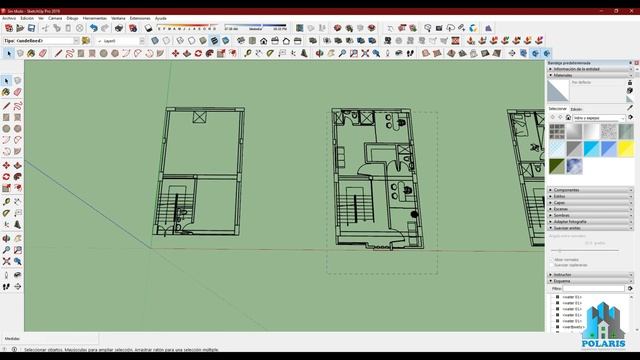Click the Undo arrow in top toolbar
The width and height of the screenshot is (640, 360).
(93, 28)
